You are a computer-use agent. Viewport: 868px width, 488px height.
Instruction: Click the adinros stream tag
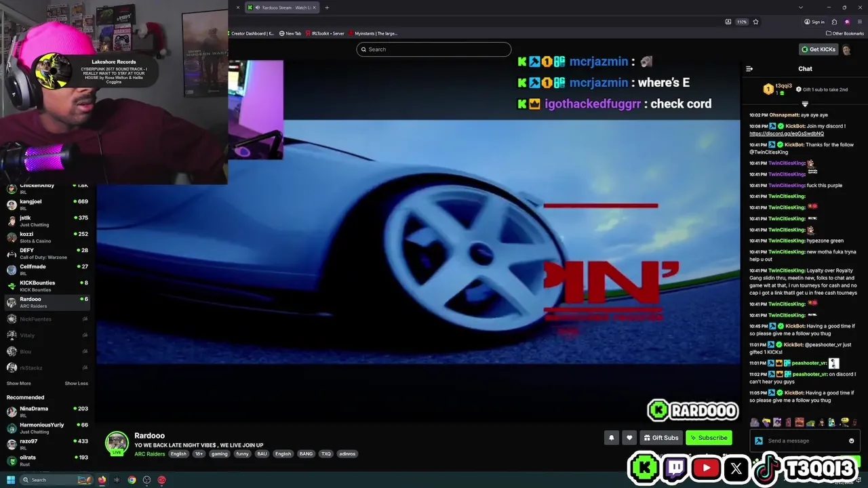tap(347, 454)
